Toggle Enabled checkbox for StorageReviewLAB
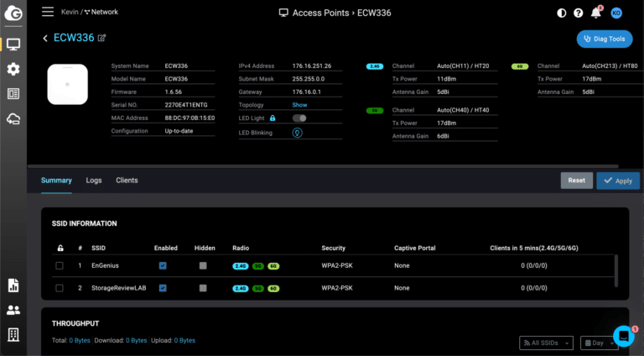Image resolution: width=644 pixels, height=356 pixels. [163, 288]
